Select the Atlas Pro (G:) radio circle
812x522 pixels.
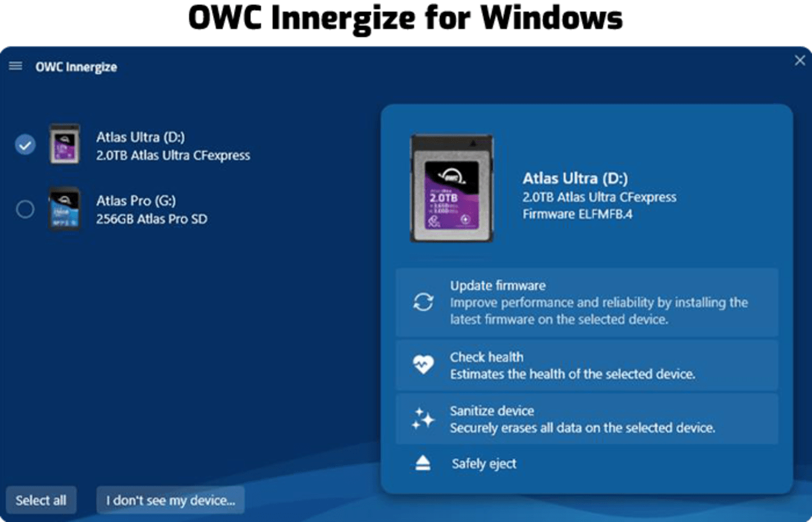[24, 209]
